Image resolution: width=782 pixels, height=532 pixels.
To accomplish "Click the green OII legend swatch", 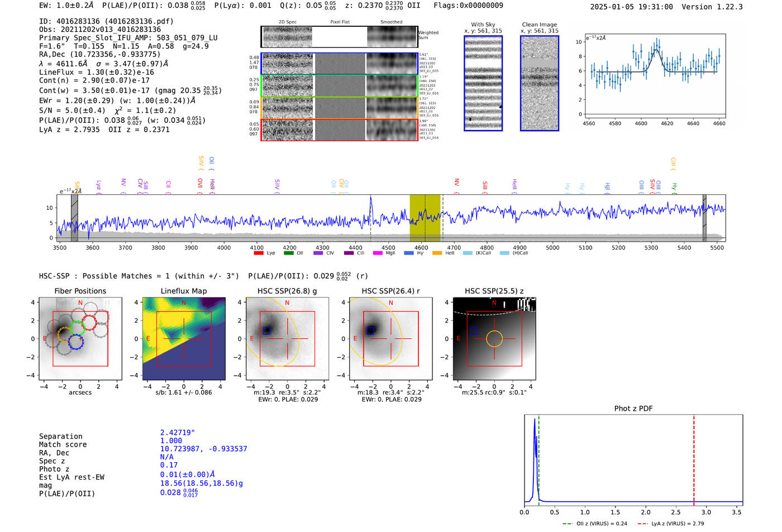I will coord(288,253).
